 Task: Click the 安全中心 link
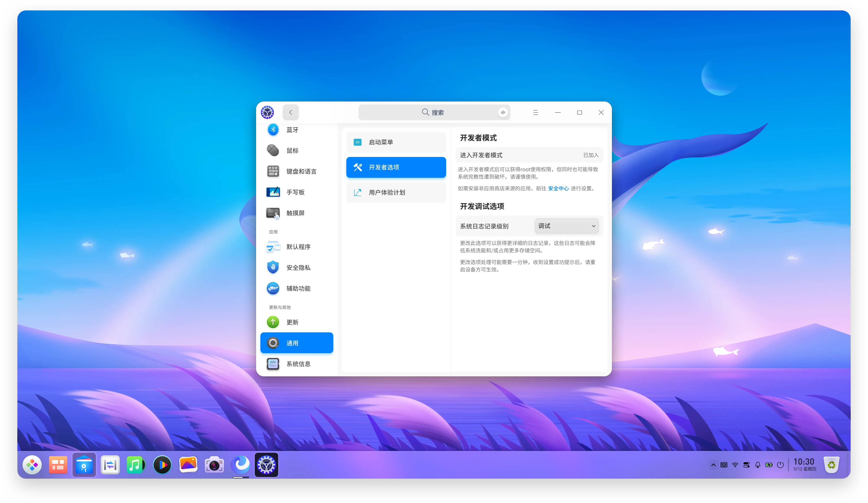point(558,188)
